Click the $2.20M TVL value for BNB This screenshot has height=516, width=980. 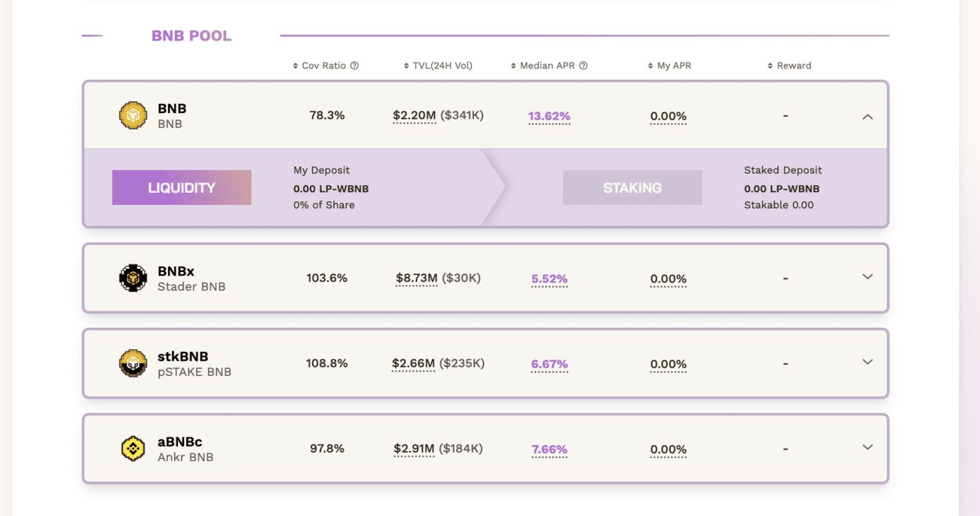pos(415,115)
